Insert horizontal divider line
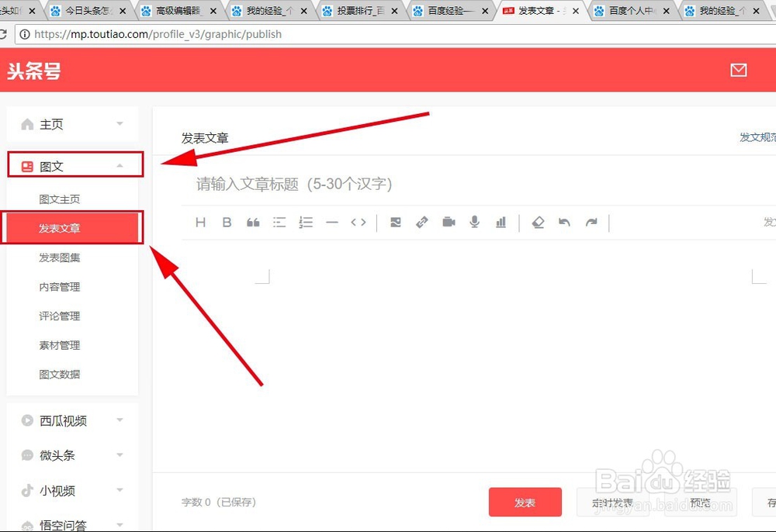This screenshot has width=776, height=532. click(332, 223)
